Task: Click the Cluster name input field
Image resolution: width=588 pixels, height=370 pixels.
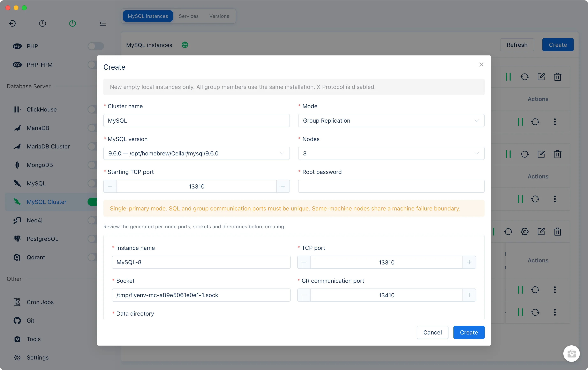Action: [x=196, y=121]
